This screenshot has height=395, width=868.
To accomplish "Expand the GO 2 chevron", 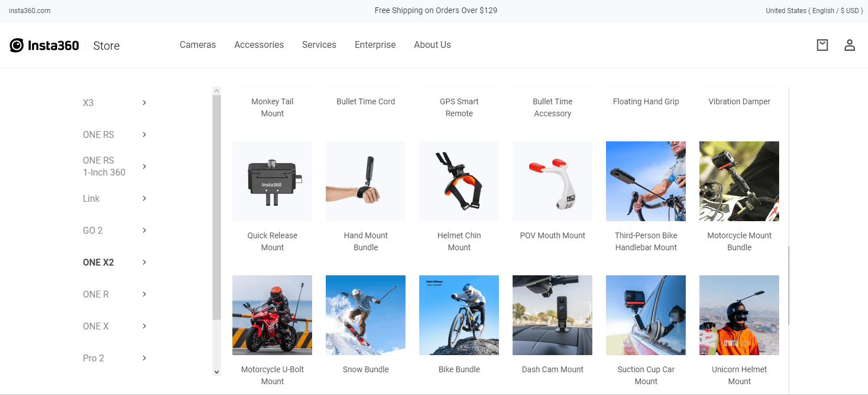I will click(x=144, y=230).
